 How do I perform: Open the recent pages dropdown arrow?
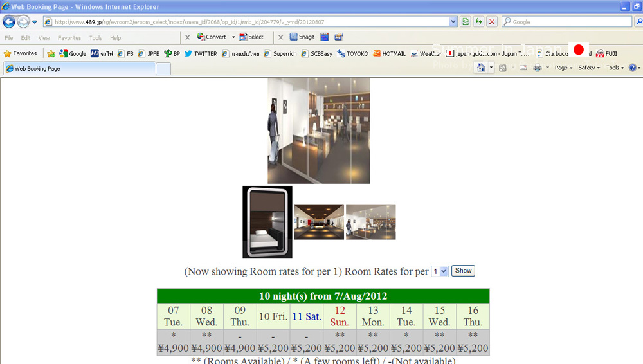click(x=35, y=22)
